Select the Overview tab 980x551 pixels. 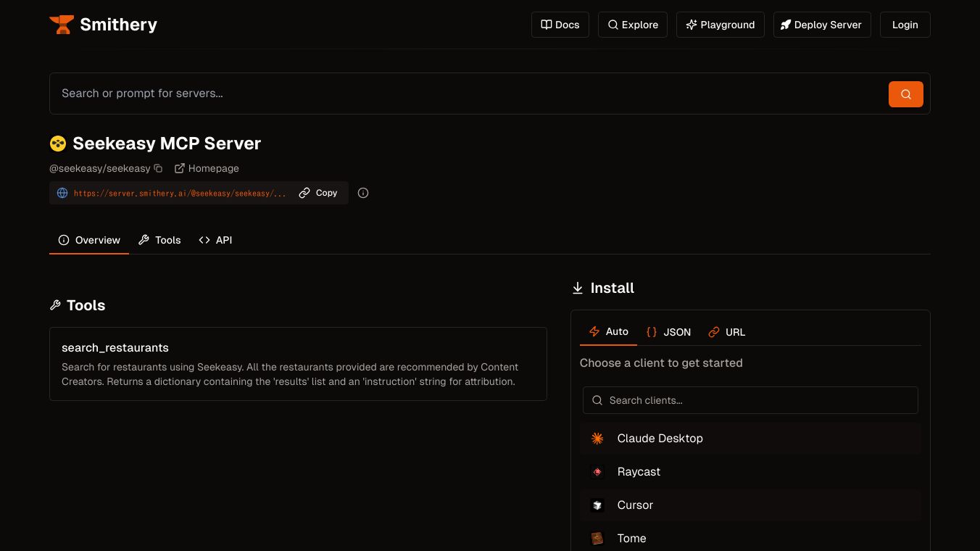coord(89,240)
